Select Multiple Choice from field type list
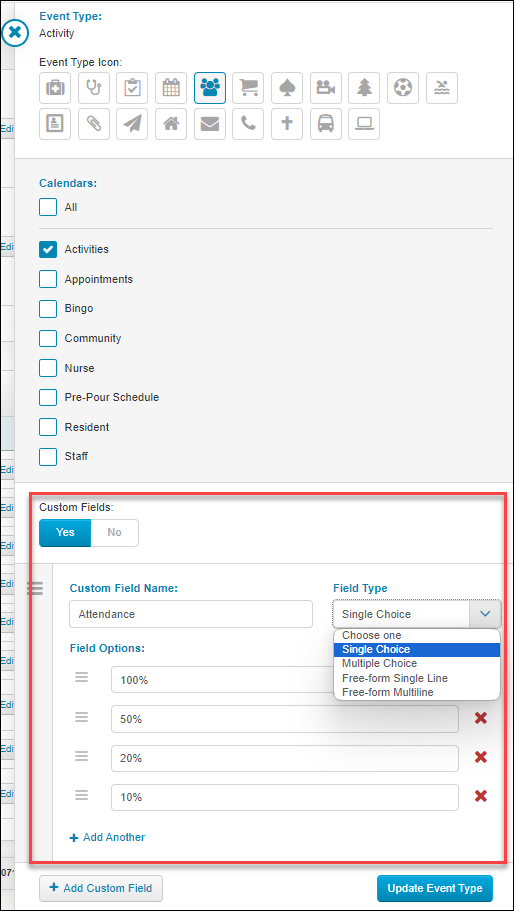The height and width of the screenshot is (911, 514). tap(379, 663)
